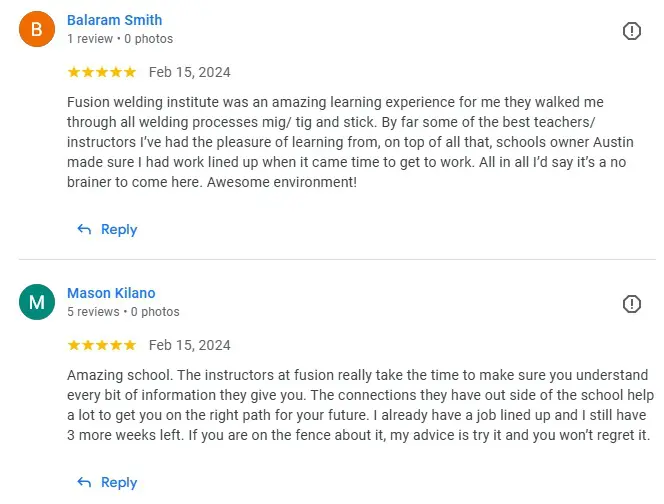Click the reply arrow icon under Mason's review
The width and height of the screenshot is (664, 504).
(x=84, y=482)
